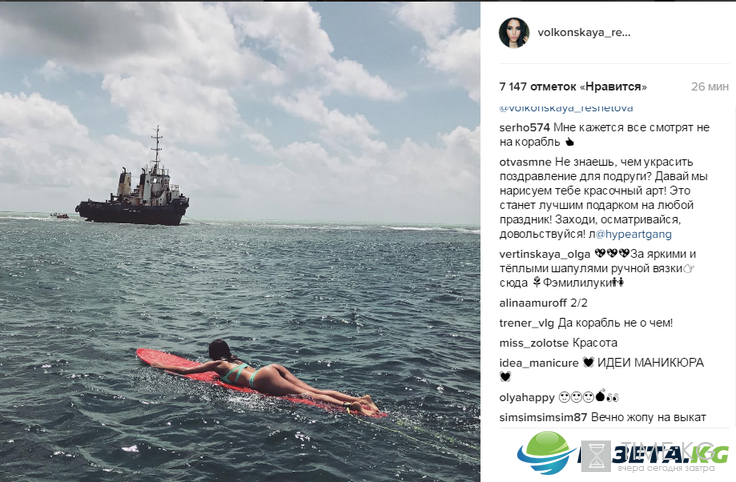The image size is (736, 482).
Task: Open simsimsimsim87 commenter profile
Action: (543, 417)
